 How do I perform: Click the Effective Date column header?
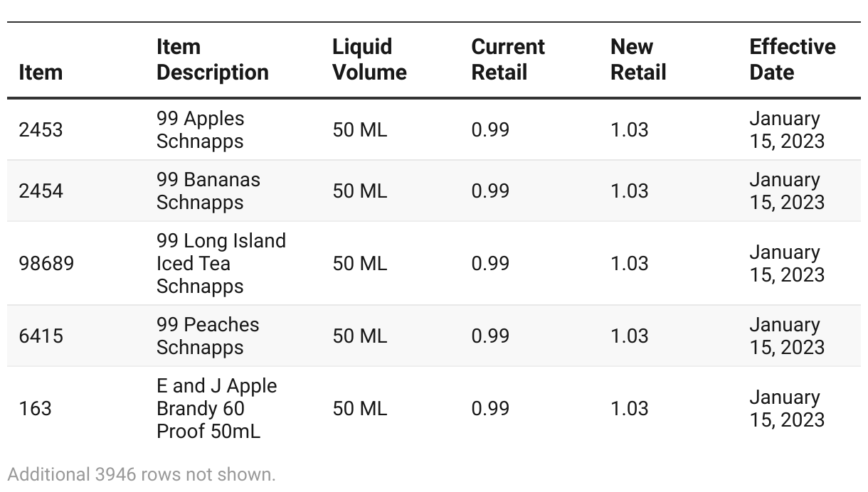[x=793, y=60]
